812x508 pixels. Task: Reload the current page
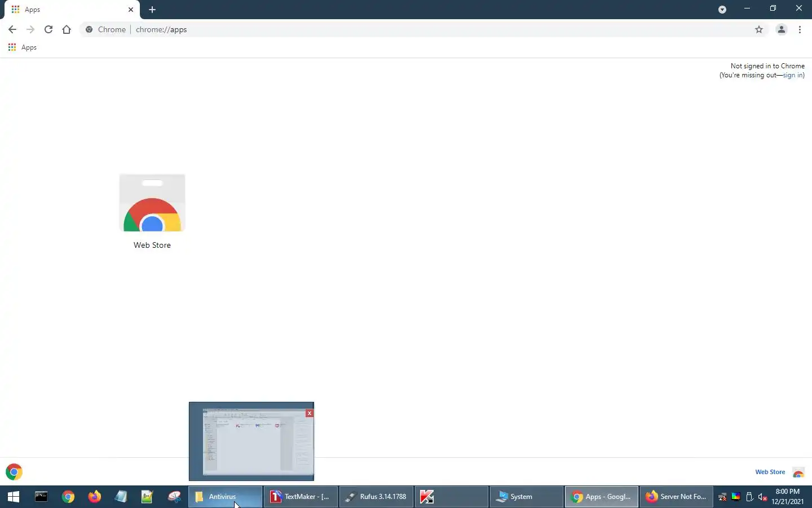click(x=48, y=29)
